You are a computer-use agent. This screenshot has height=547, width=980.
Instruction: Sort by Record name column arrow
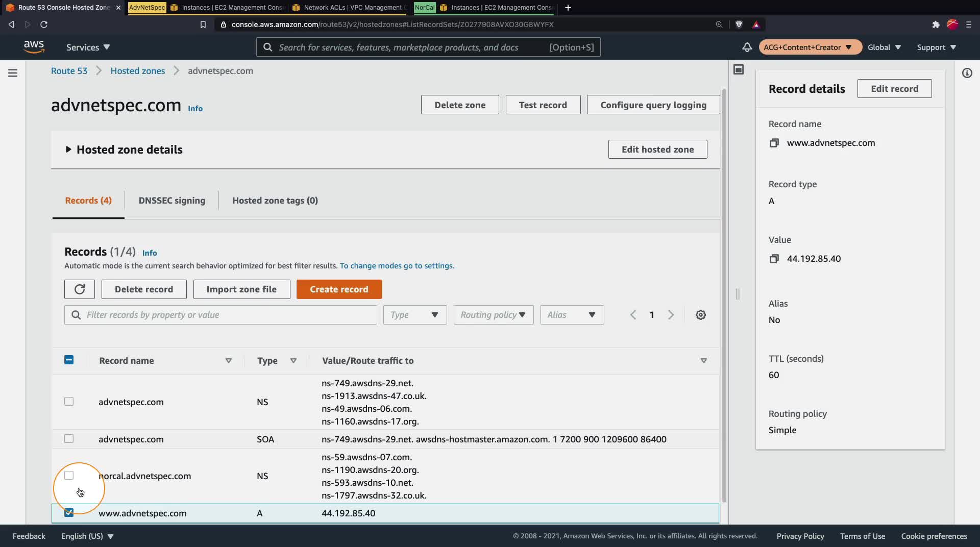229,361
